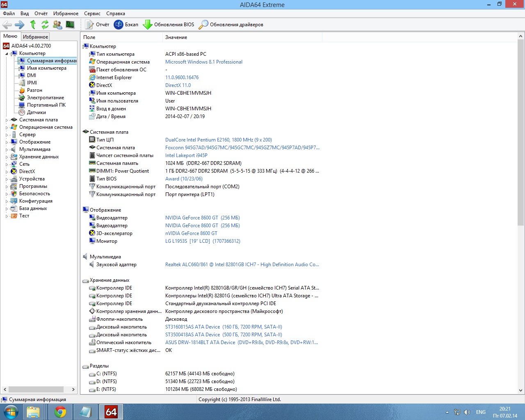
Task: Open the Windows Start button
Action: [x=11, y=412]
